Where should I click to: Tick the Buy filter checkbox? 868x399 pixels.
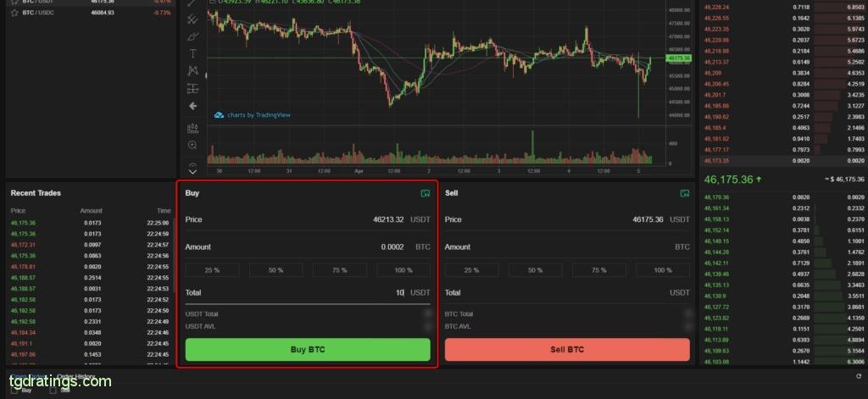14,391
